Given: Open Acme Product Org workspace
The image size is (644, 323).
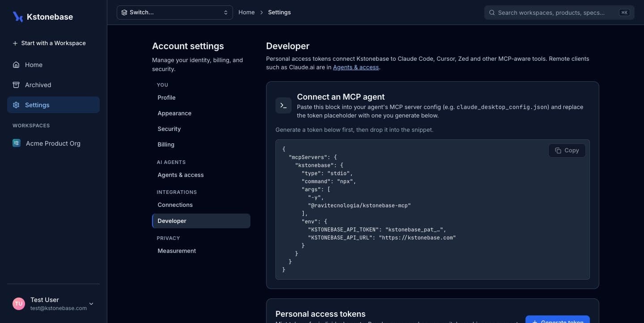Looking at the screenshot, I should click(53, 143).
